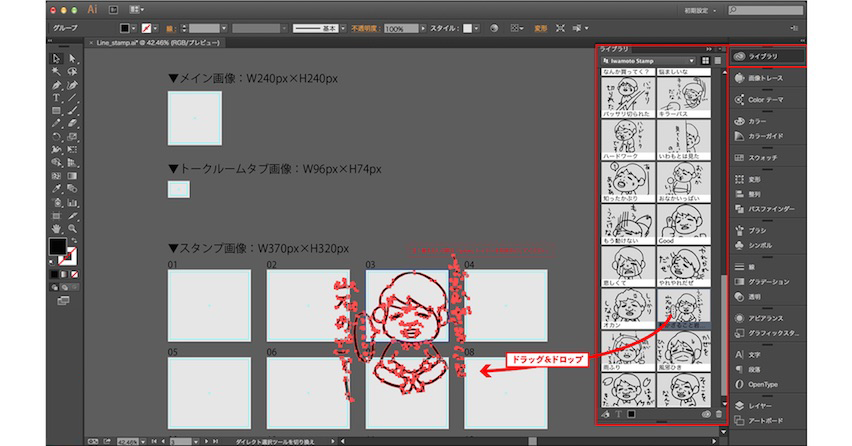Swap fill and stroke arrows in toolbox
This screenshot has height=446, width=852.
[x=74, y=240]
